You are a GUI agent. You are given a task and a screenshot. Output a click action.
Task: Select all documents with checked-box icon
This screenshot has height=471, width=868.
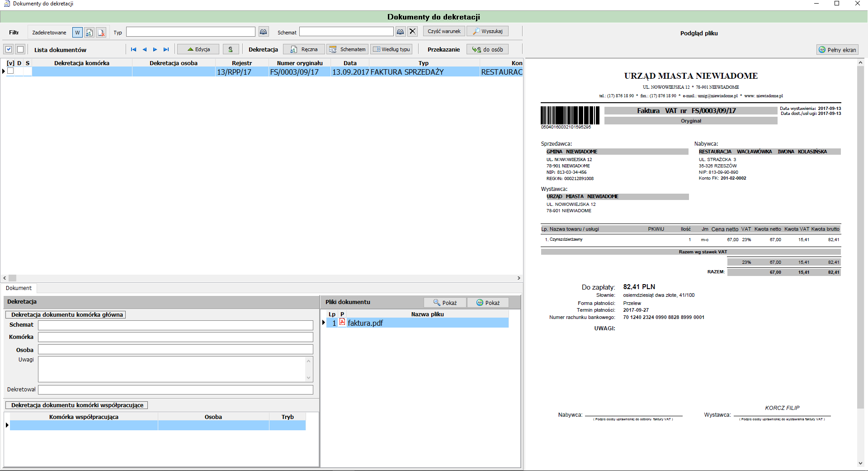(9, 49)
